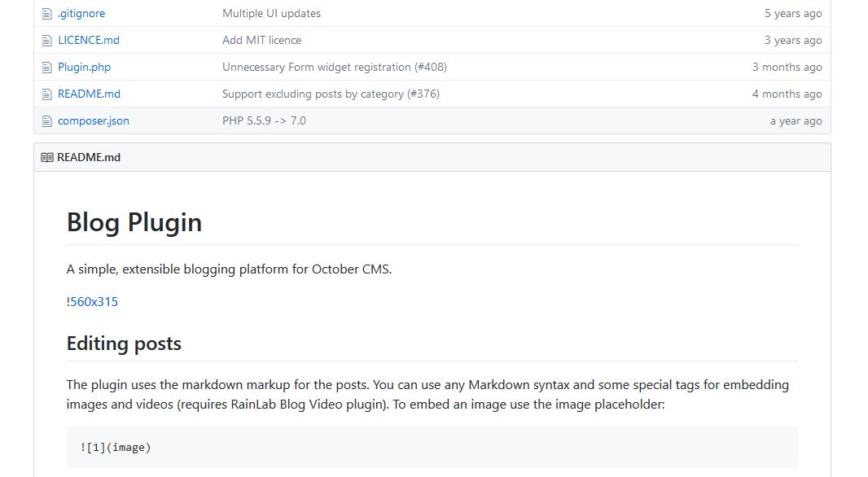The height and width of the screenshot is (477, 868).
Task: Select the file icon beside Plugin.php
Action: (46, 67)
